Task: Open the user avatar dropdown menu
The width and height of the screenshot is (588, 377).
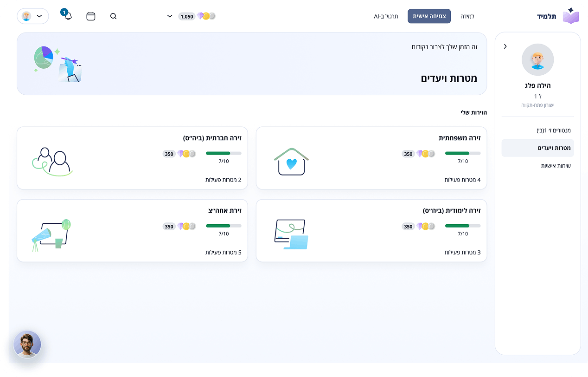Action: point(33,16)
